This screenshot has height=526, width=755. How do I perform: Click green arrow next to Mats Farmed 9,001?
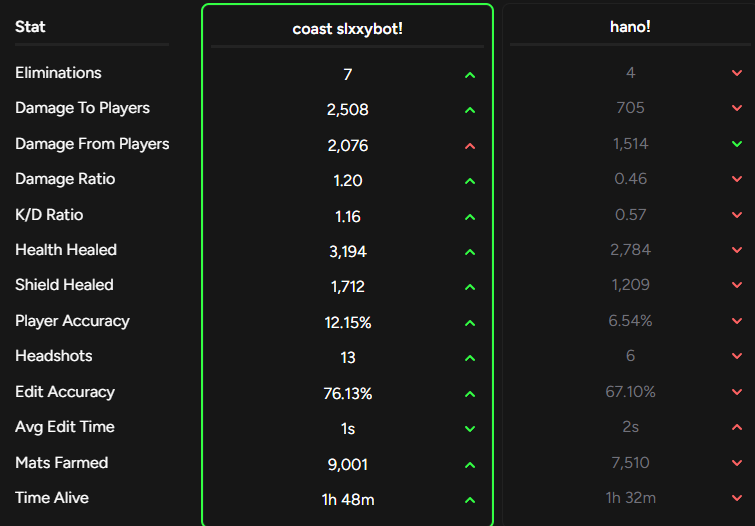click(x=470, y=465)
